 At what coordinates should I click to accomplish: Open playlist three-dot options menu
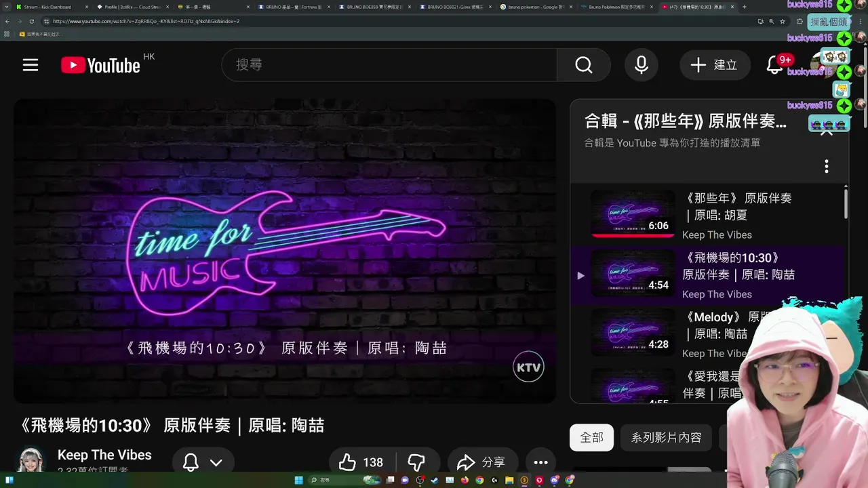(826, 166)
